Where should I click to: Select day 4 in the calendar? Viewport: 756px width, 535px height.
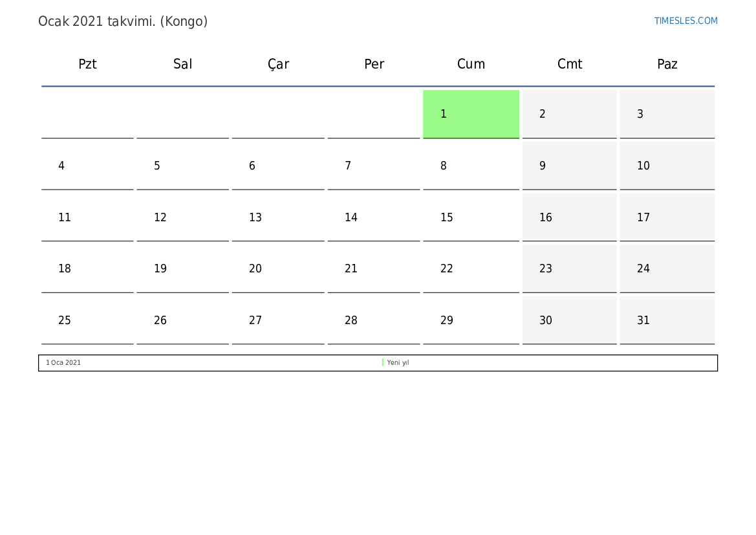tap(87, 166)
